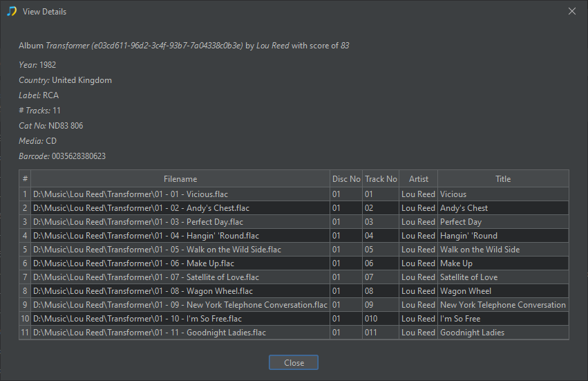Viewport: 588px width, 381px height.
Task: Click the # column header
Action: [x=26, y=179]
